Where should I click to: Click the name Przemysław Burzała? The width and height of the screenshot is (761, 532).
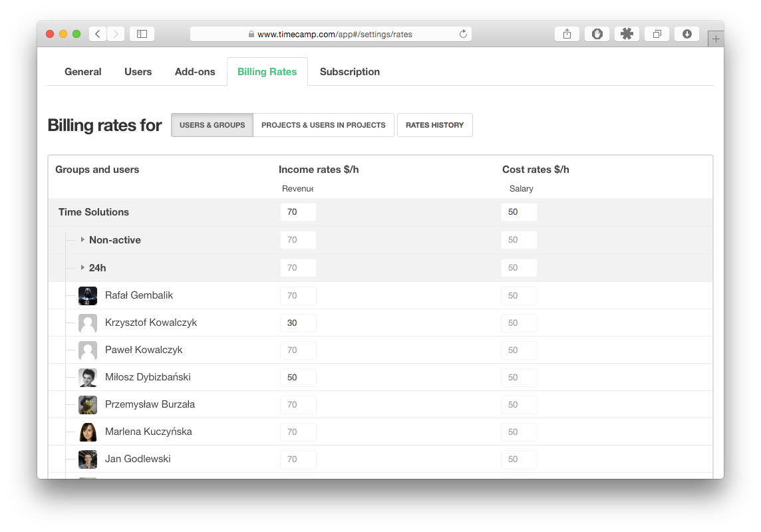(150, 404)
